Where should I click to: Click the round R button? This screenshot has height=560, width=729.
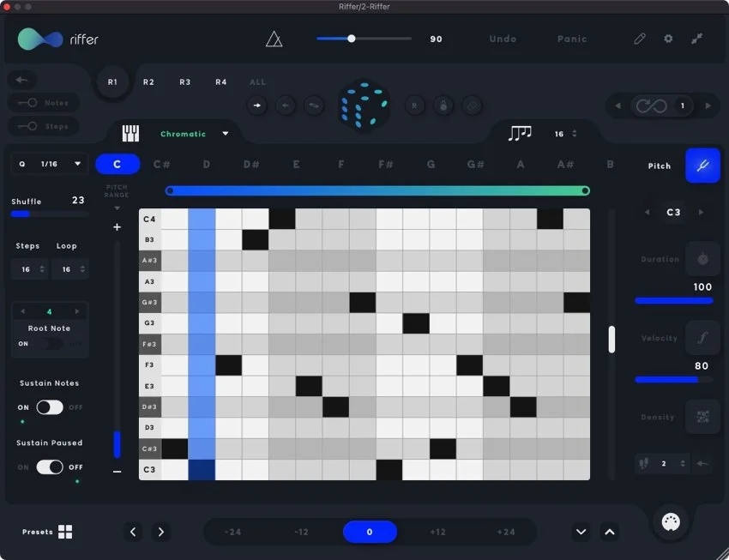point(414,105)
